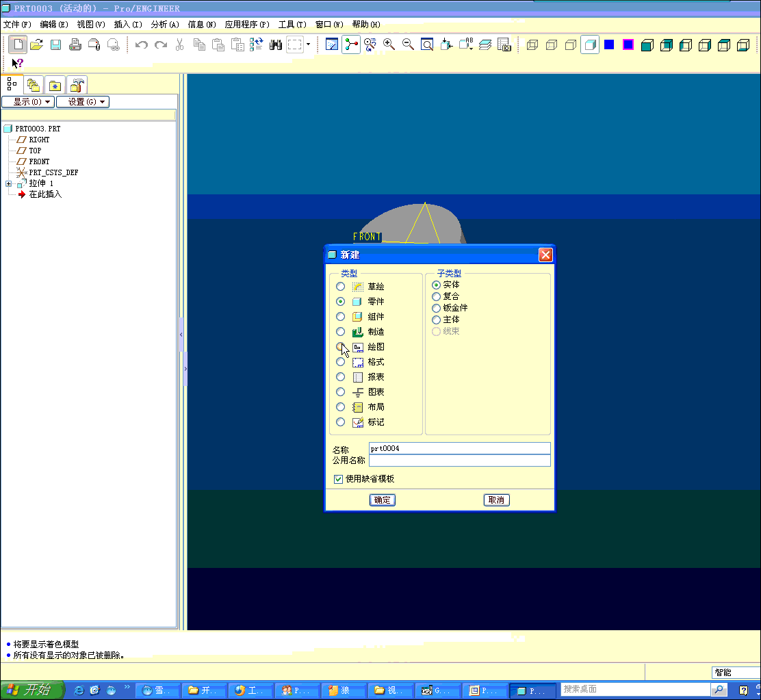Select the No hidden display icon
This screenshot has height=700, width=761.
[x=571, y=45]
